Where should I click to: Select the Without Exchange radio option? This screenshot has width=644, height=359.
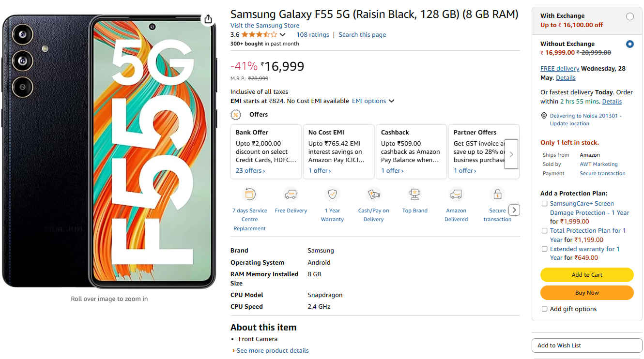(x=629, y=44)
